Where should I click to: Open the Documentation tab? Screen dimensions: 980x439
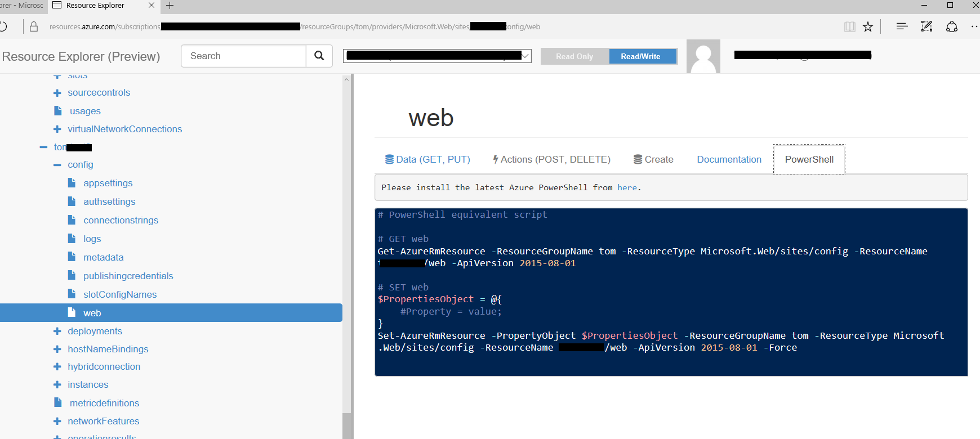coord(729,159)
